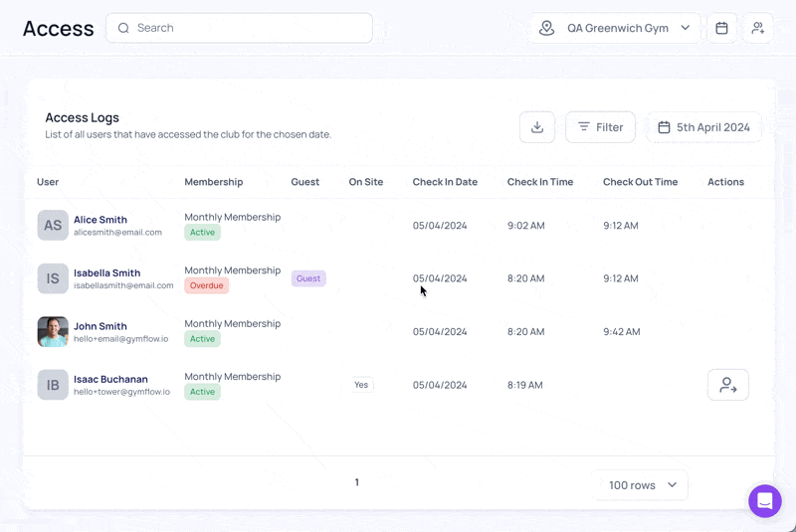Click the add user icon in header

758,28
